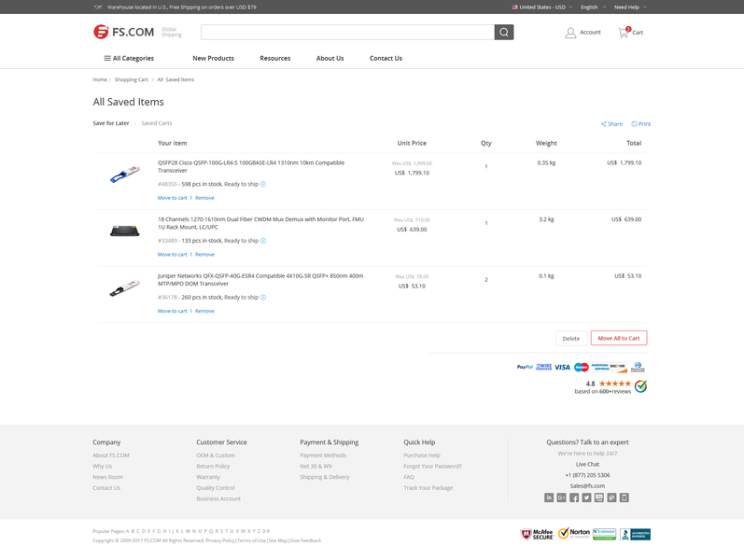Click the Google reviews checkmark badge
Viewport: 744px width, 560px height.
(x=641, y=386)
